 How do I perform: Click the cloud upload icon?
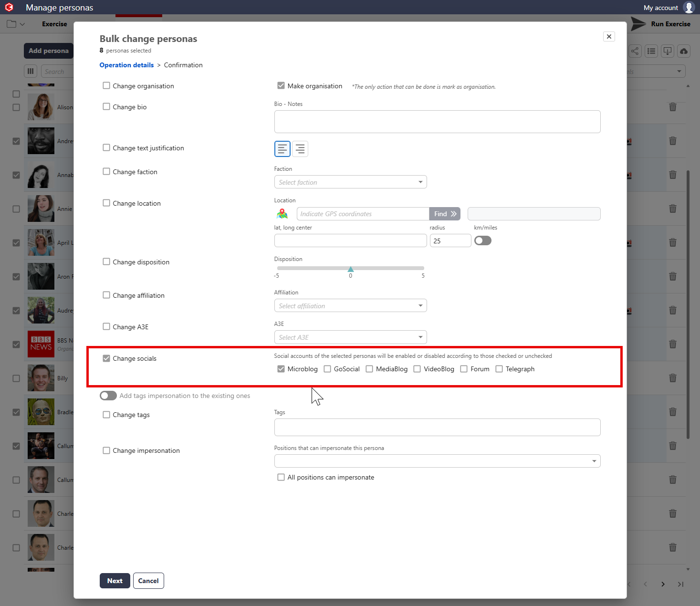click(x=683, y=51)
